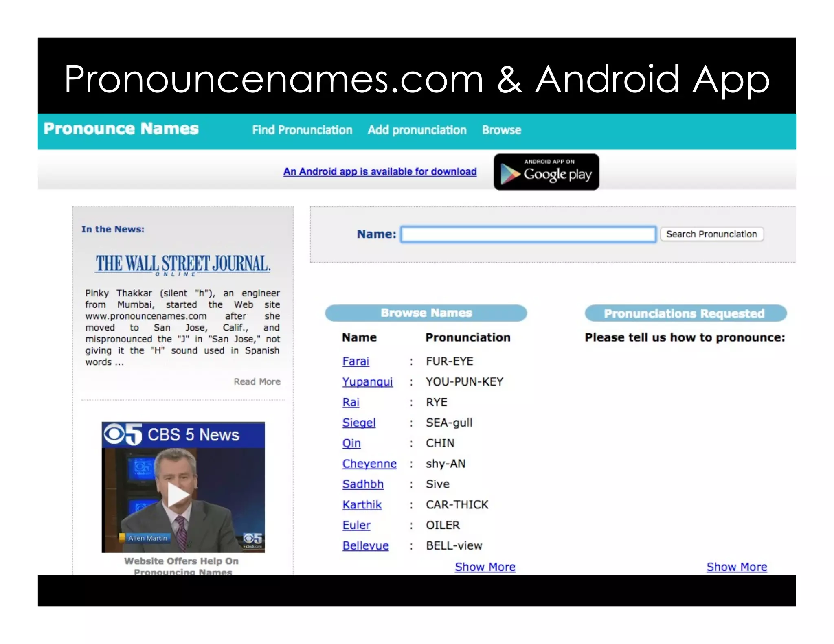Click the In the News heading
This screenshot has width=834, height=644.
[113, 229]
